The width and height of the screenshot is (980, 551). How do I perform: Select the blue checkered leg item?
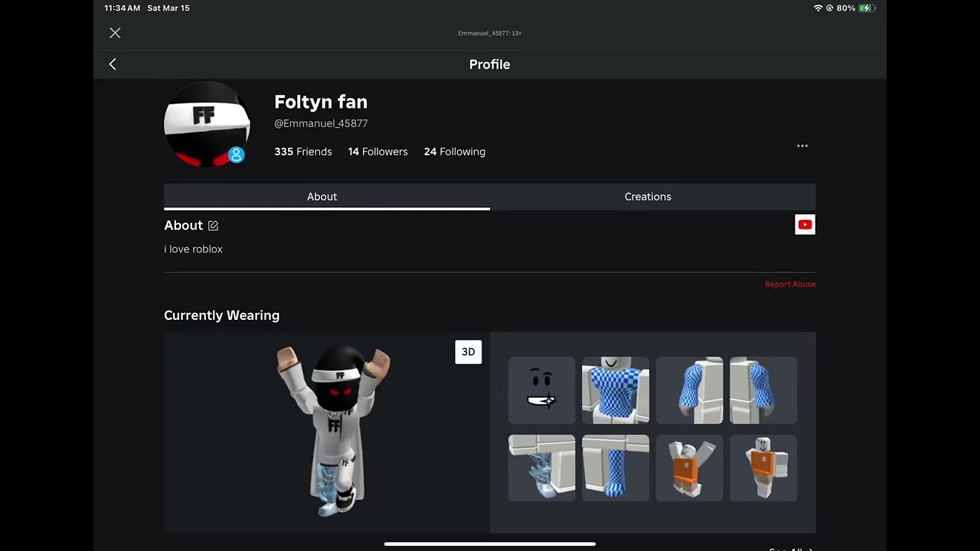click(x=616, y=468)
